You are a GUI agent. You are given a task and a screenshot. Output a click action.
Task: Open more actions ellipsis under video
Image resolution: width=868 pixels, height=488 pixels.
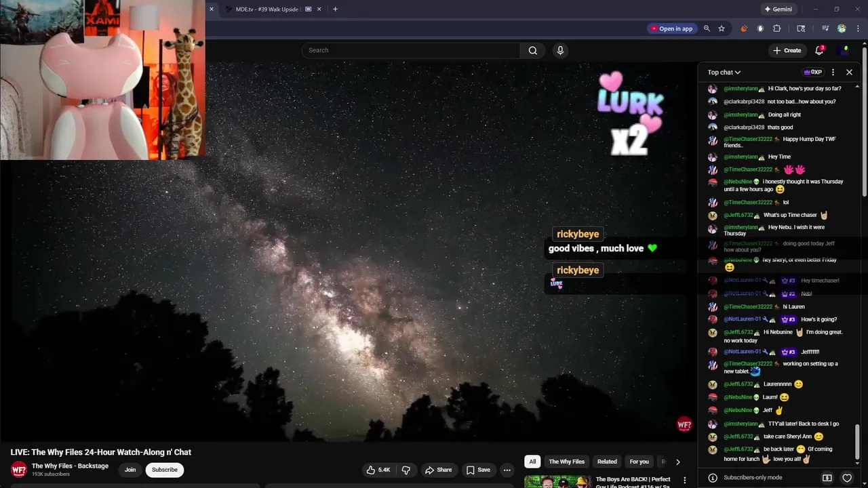pyautogui.click(x=507, y=470)
